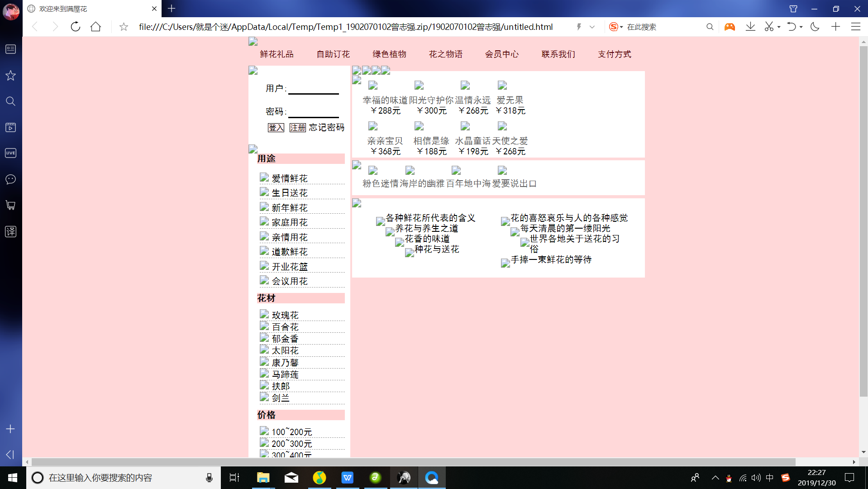Open the address bar dropdown arrow
The width and height of the screenshot is (868, 489).
click(592, 27)
